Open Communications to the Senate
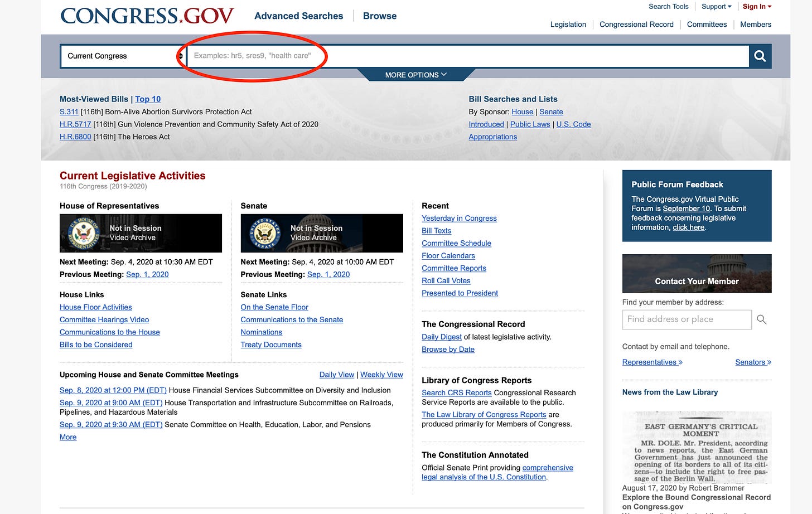Screen dimensions: 812x514 point(292,319)
